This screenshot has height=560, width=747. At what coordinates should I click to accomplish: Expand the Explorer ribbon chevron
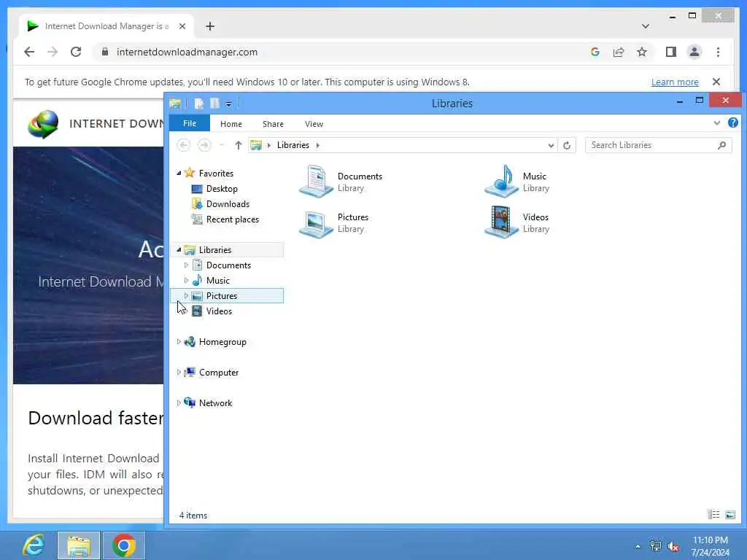(716, 122)
